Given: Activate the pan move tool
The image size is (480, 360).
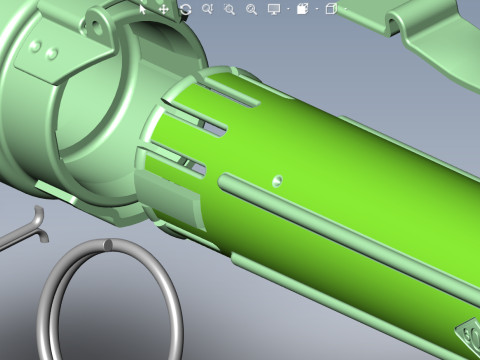Looking at the screenshot, I should 163,9.
